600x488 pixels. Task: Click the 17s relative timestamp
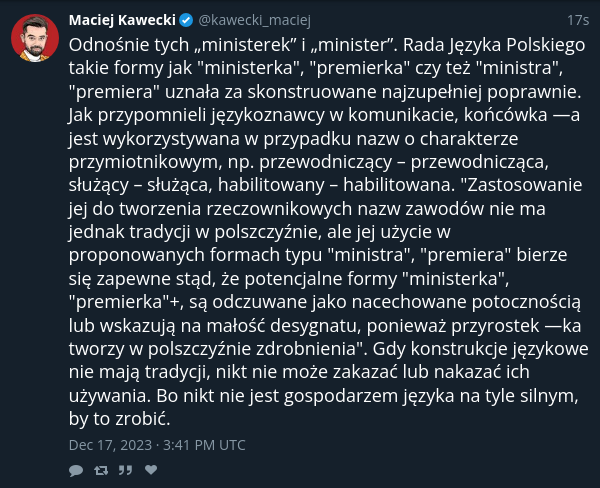coord(578,20)
